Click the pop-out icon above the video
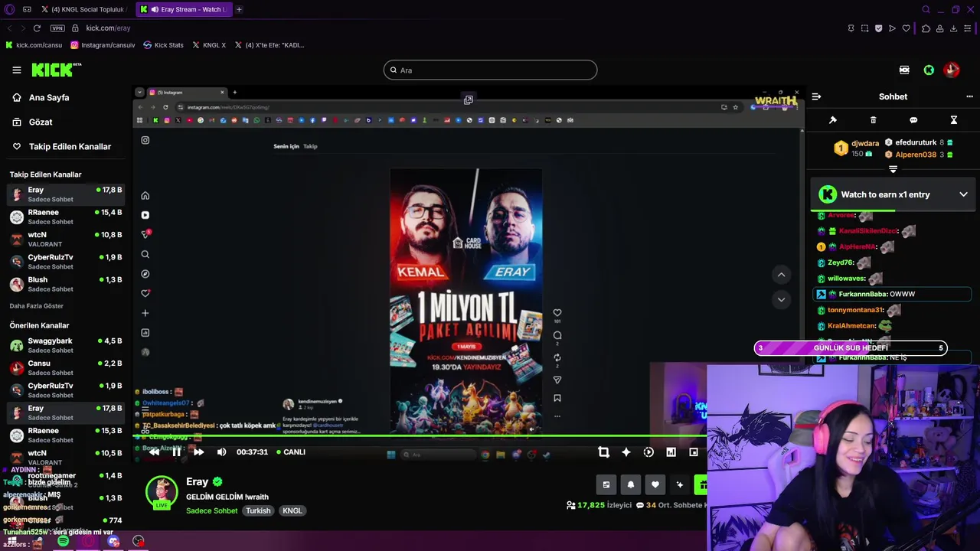980x551 pixels. tap(469, 99)
